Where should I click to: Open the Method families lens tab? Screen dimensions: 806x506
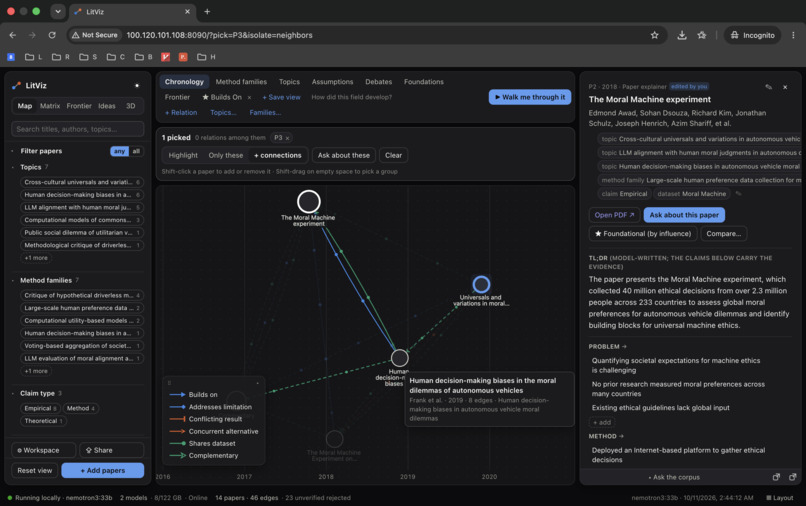pyautogui.click(x=241, y=82)
